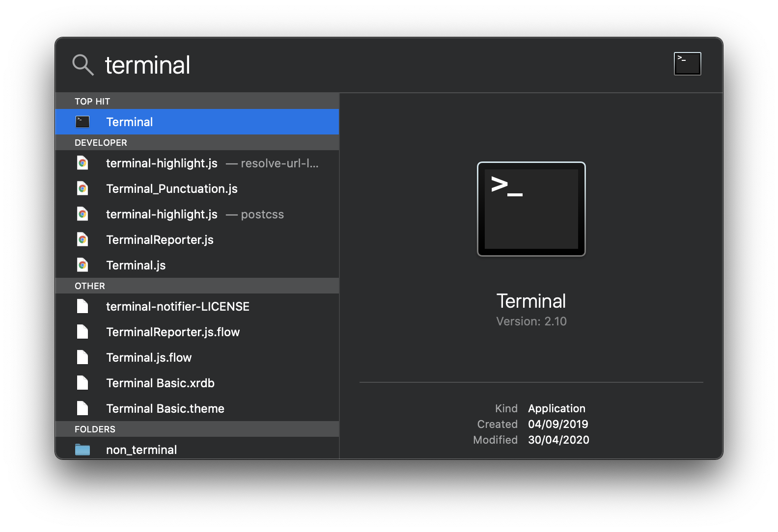This screenshot has width=778, height=532.
Task: Click the TerminalReporter.js.flow document icon
Action: [x=83, y=332]
